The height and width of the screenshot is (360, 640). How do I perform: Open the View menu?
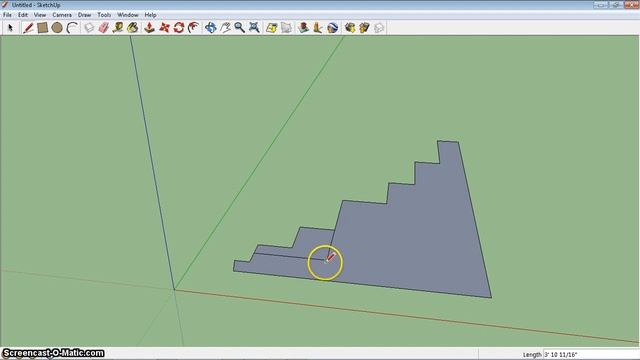click(x=40, y=15)
